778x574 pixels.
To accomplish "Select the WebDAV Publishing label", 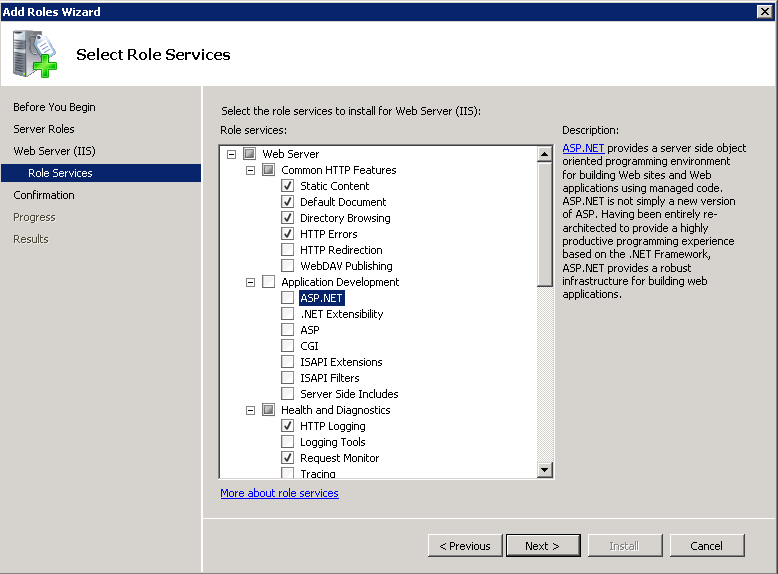I will (346, 266).
